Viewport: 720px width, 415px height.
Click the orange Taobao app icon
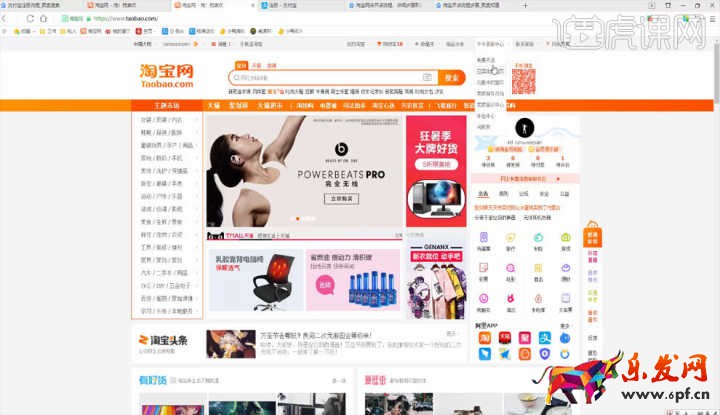click(x=483, y=338)
